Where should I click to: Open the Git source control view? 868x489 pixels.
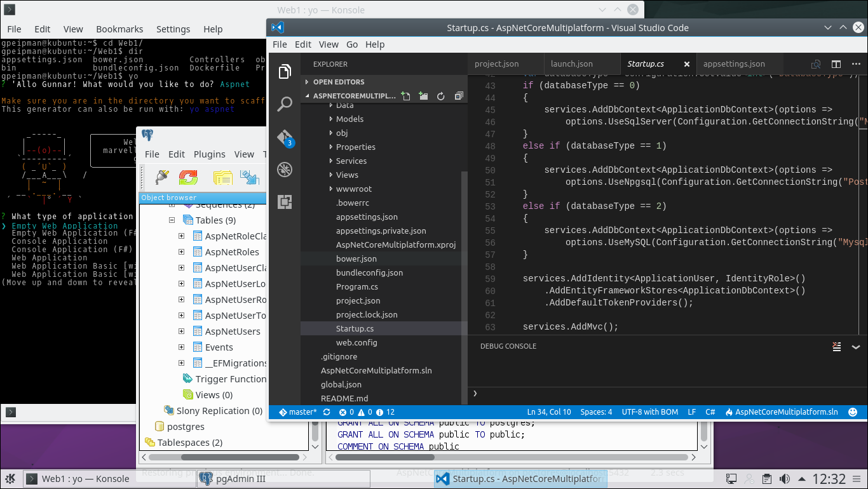(285, 138)
